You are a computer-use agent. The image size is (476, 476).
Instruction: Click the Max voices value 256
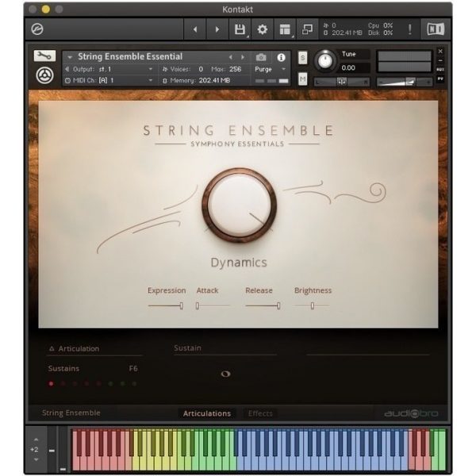[x=236, y=69]
